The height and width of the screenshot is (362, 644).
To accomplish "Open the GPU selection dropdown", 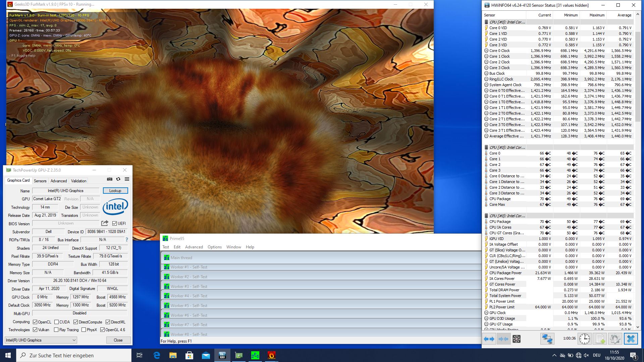I will pyautogui.click(x=41, y=340).
